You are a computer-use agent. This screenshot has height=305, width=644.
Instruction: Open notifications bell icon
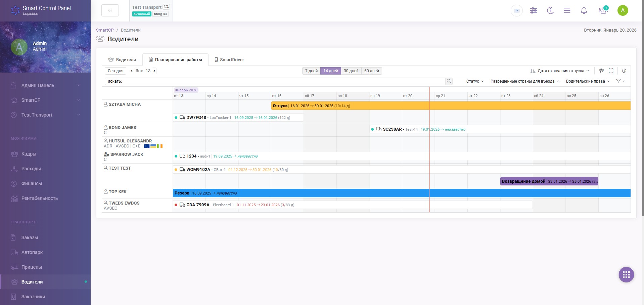(x=584, y=10)
